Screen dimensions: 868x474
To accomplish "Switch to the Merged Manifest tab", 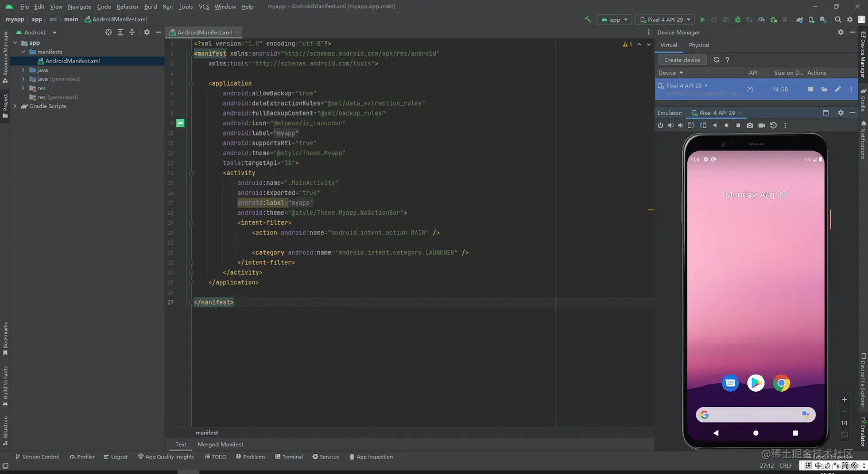I will [220, 444].
